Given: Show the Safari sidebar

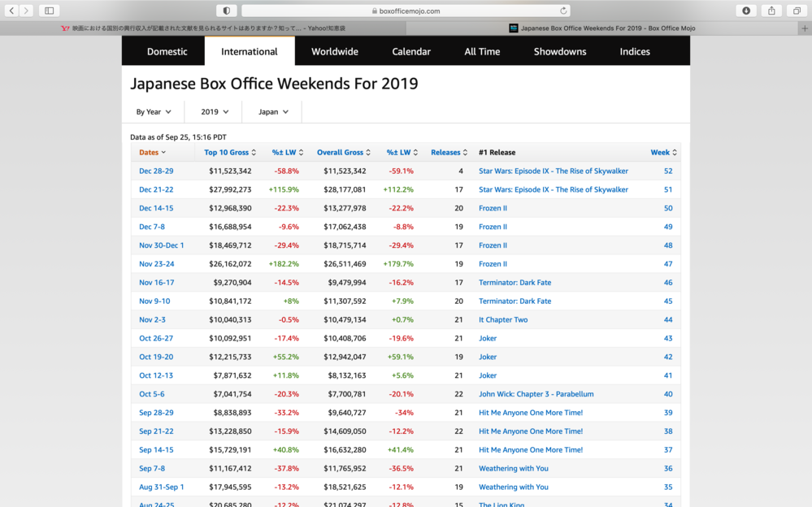Looking at the screenshot, I should pyautogui.click(x=50, y=11).
